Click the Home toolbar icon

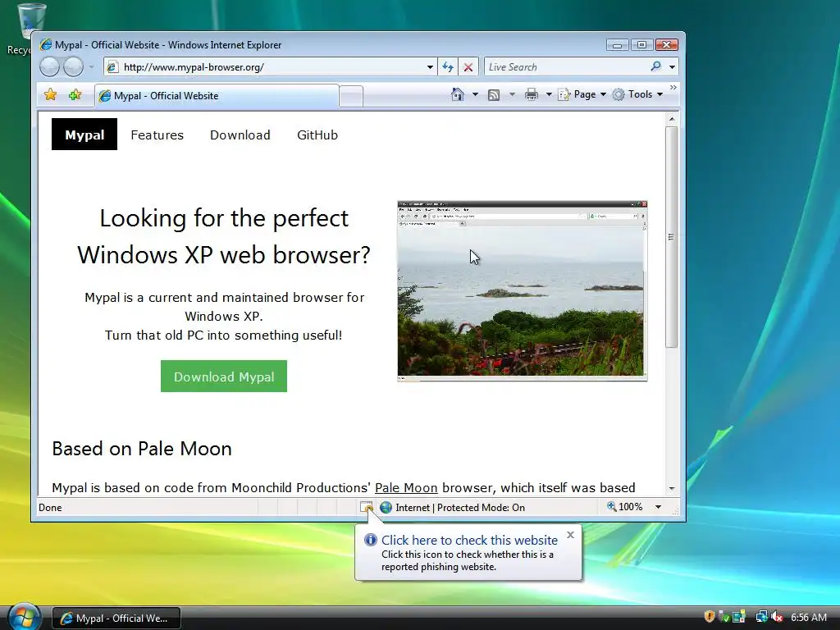click(x=458, y=94)
